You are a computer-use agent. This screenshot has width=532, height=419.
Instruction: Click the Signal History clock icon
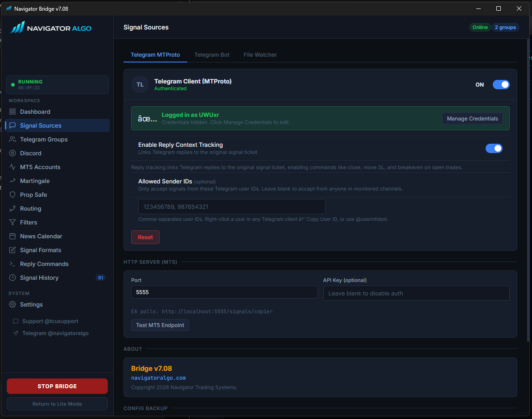point(12,278)
